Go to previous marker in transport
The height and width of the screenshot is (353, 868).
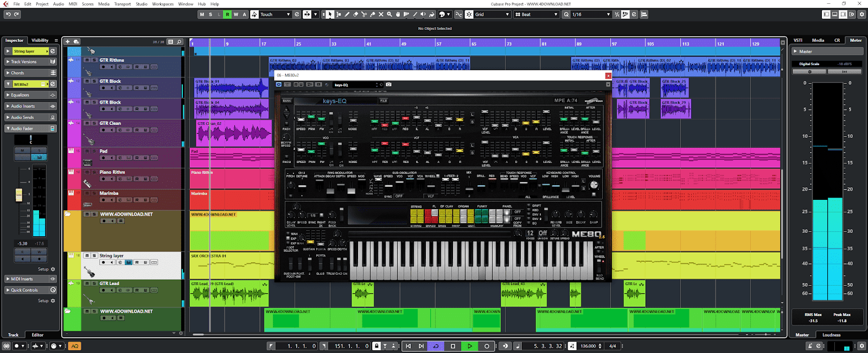408,346
